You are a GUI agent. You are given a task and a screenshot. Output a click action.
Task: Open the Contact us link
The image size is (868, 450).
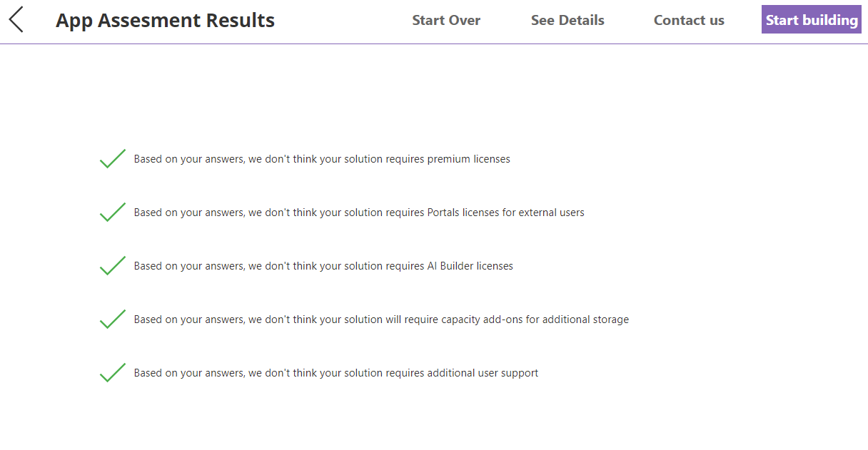689,21
